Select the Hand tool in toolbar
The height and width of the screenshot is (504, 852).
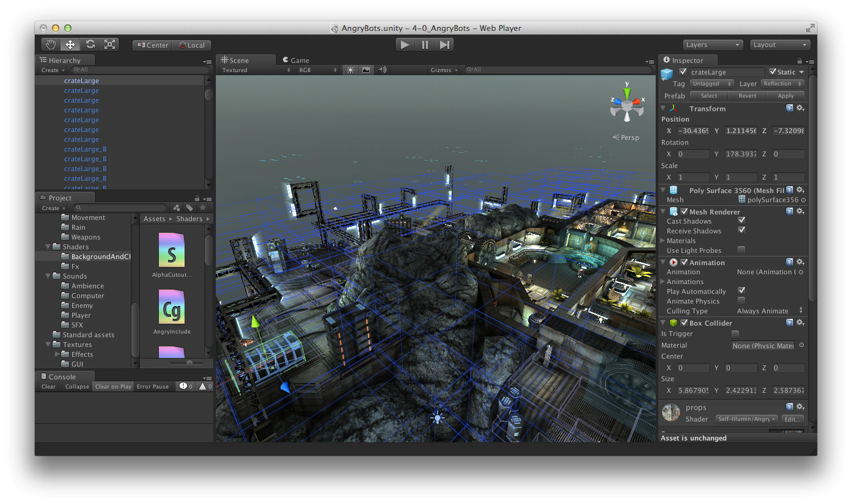[51, 45]
